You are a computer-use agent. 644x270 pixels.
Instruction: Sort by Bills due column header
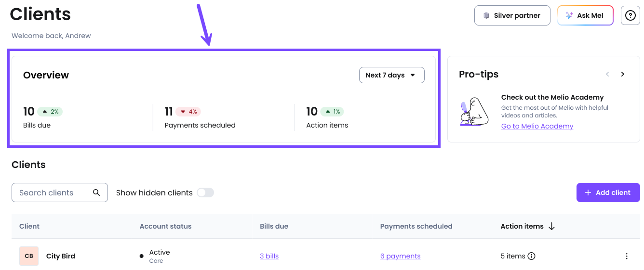274,226
